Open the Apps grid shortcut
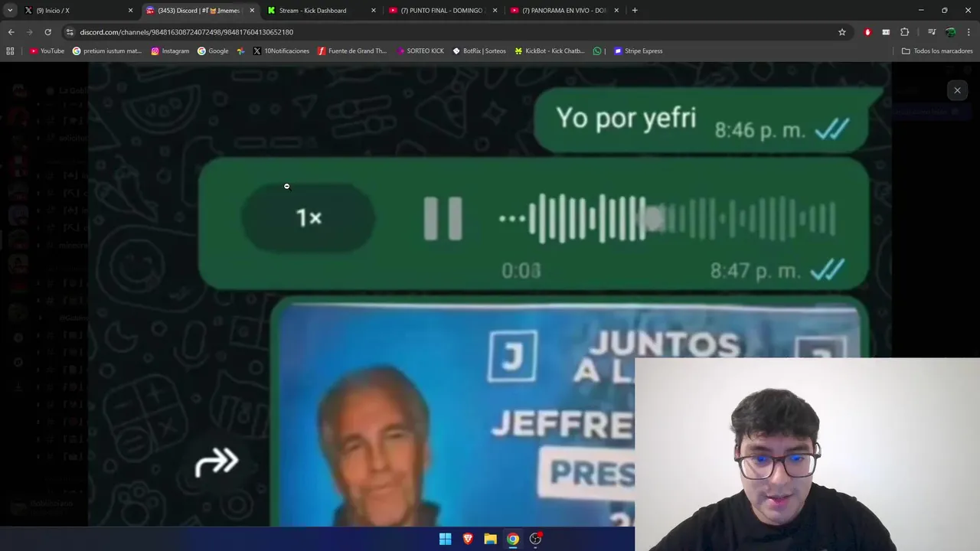Screen dimensions: 980x551 point(10,51)
